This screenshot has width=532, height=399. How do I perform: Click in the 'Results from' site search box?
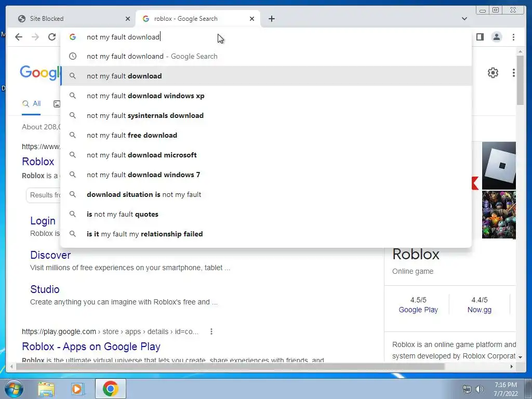click(x=44, y=195)
